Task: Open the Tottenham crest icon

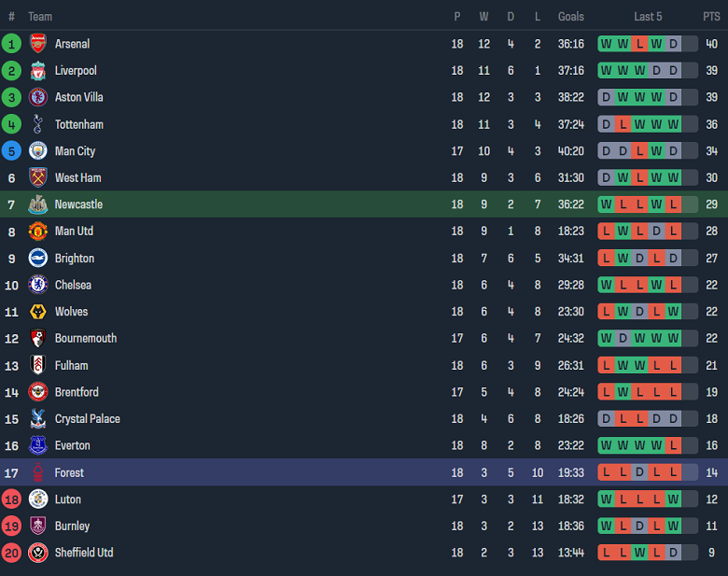Action: (38, 124)
